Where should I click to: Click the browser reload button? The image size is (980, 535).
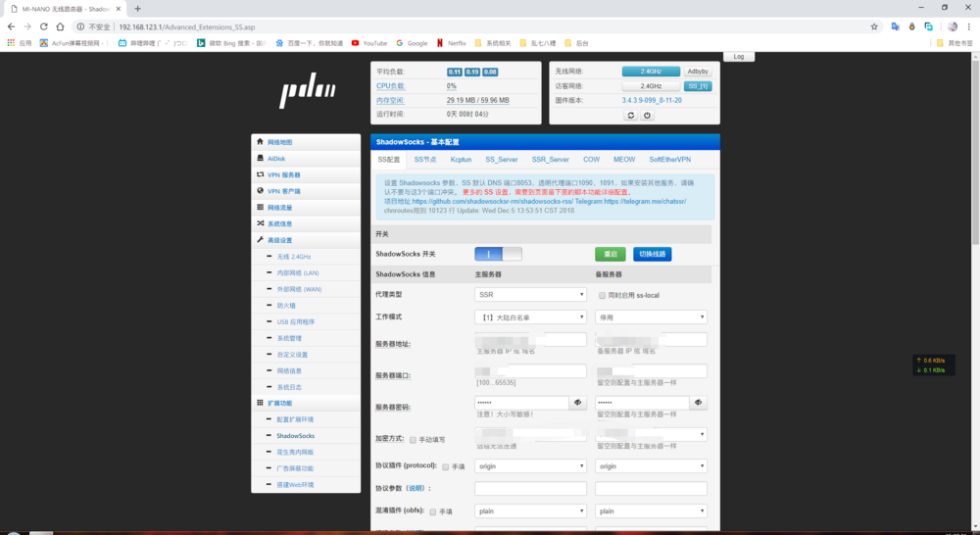coord(43,26)
